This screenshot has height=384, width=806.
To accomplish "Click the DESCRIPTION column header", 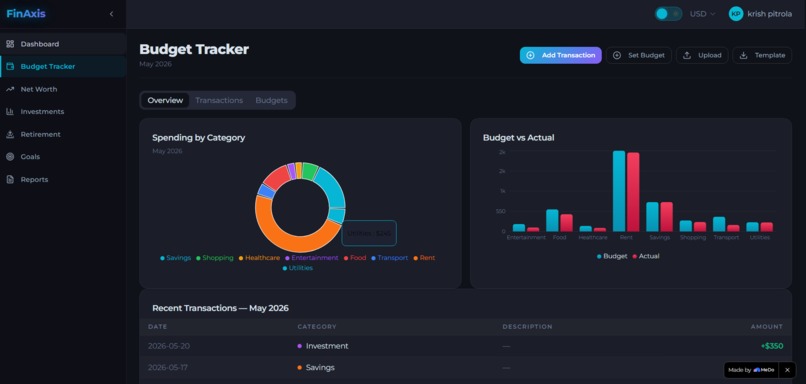I will pos(527,327).
